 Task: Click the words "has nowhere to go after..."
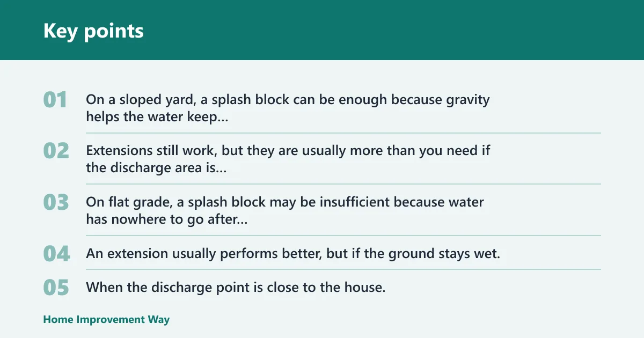[167, 219]
